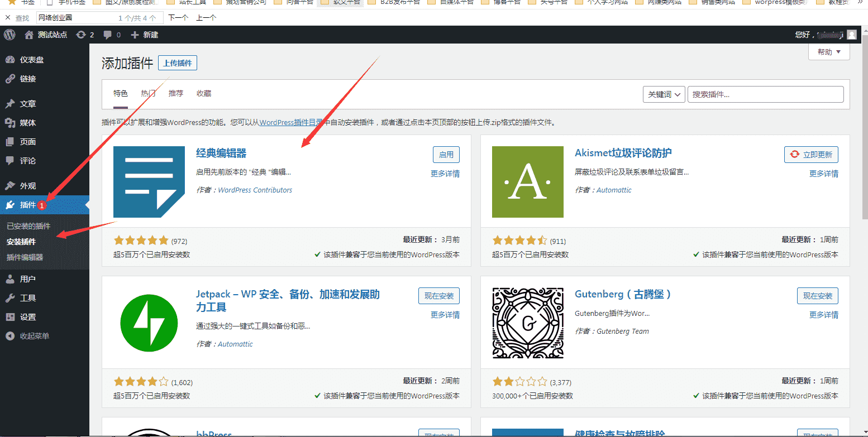
Task: Open the Akismet垃圾评论防护 title link
Action: point(623,153)
